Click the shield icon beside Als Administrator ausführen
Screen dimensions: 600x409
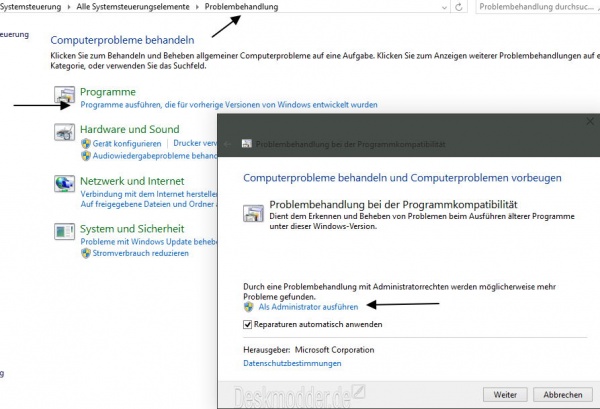point(249,307)
